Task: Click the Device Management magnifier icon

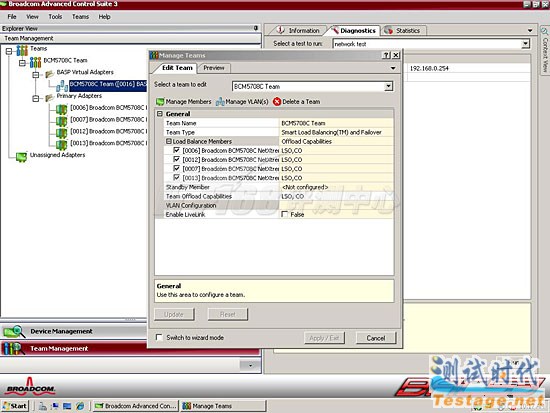Action: 14,331
